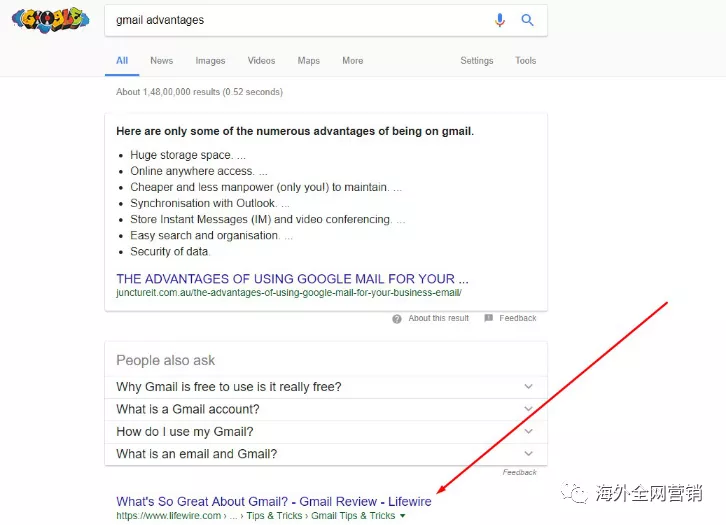The image size is (726, 525).
Task: Expand "Why Gmail is free to use" question
Action: coord(528,387)
